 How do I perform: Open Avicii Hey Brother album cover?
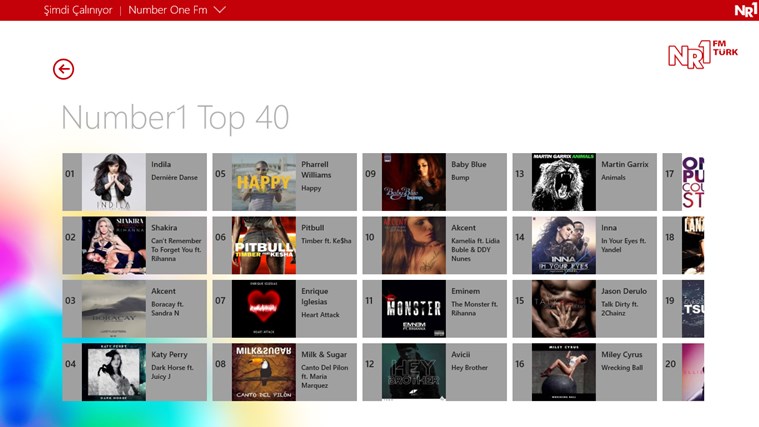coord(414,372)
